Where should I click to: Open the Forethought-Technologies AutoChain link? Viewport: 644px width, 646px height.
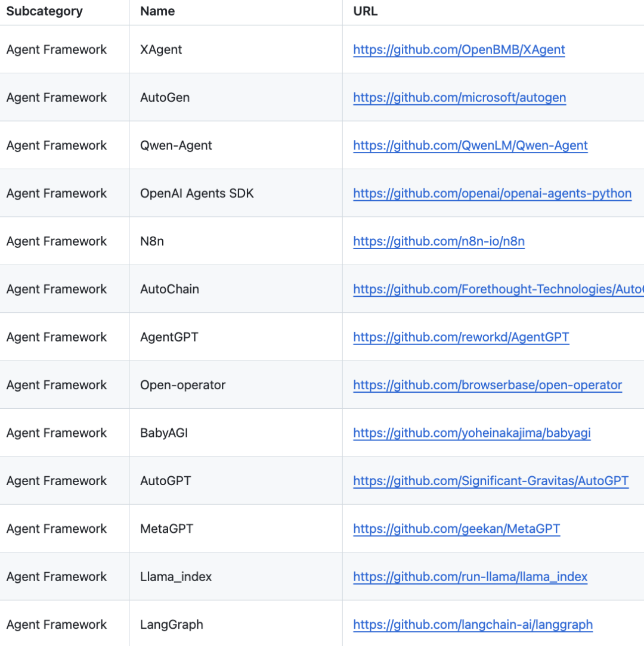click(x=499, y=289)
